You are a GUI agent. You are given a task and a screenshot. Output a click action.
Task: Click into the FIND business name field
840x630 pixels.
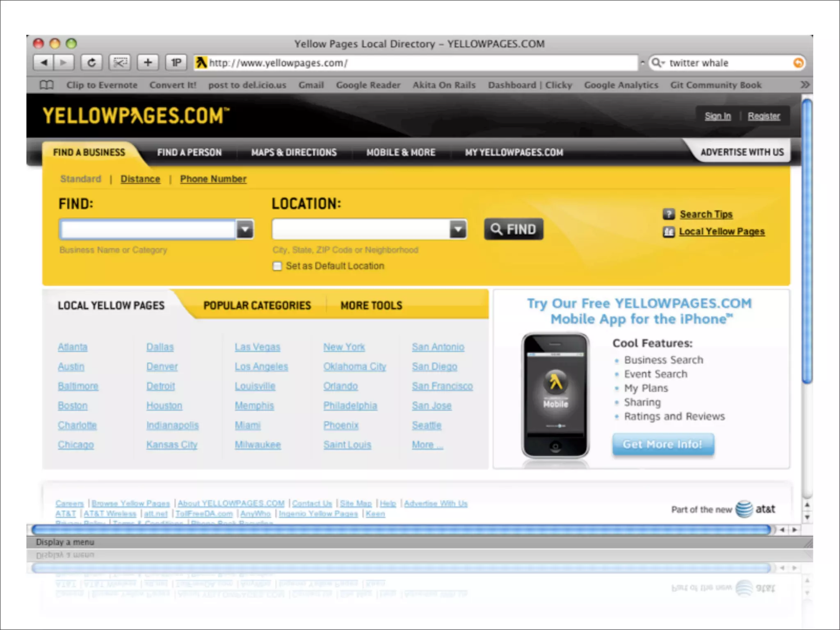[x=148, y=229]
